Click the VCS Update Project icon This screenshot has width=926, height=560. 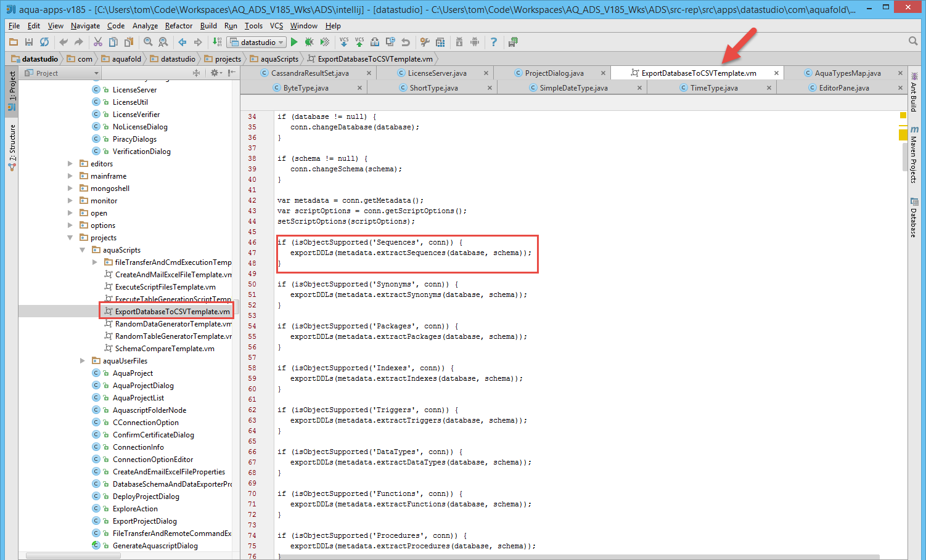[344, 42]
